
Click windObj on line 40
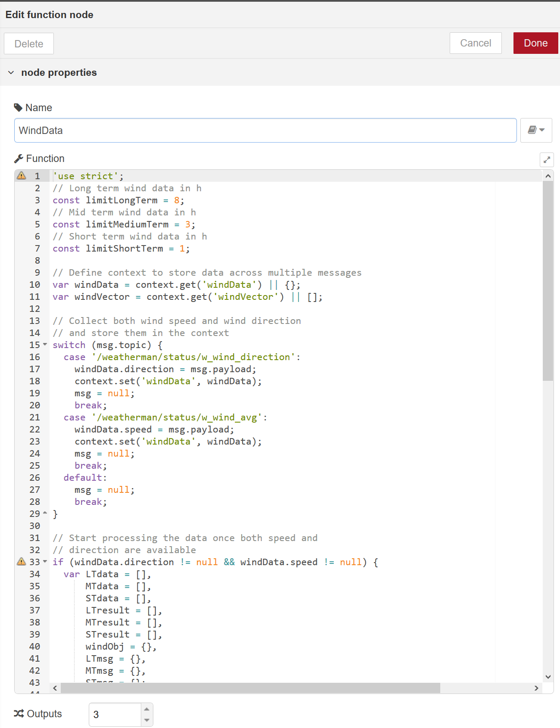tap(105, 647)
